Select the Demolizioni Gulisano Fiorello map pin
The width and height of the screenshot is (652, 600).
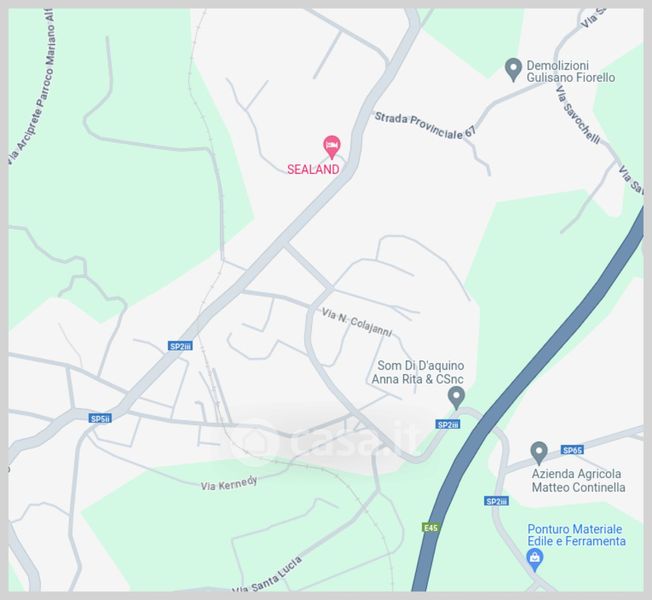click(513, 69)
